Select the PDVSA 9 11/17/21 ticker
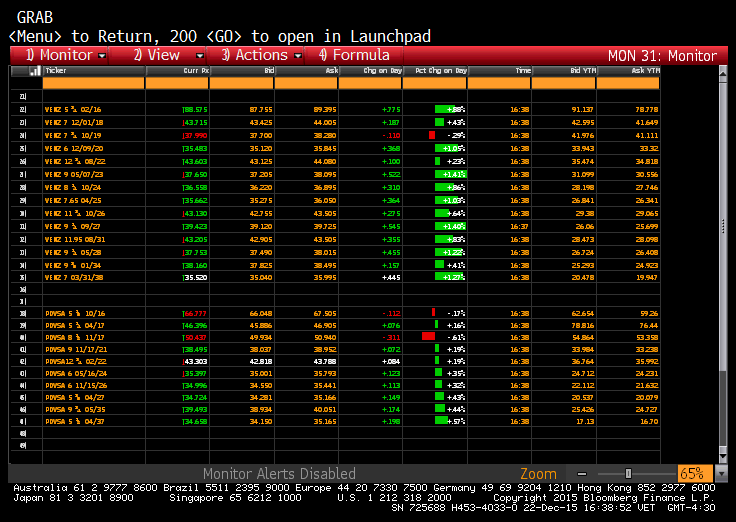736x522 pixels. (76, 350)
